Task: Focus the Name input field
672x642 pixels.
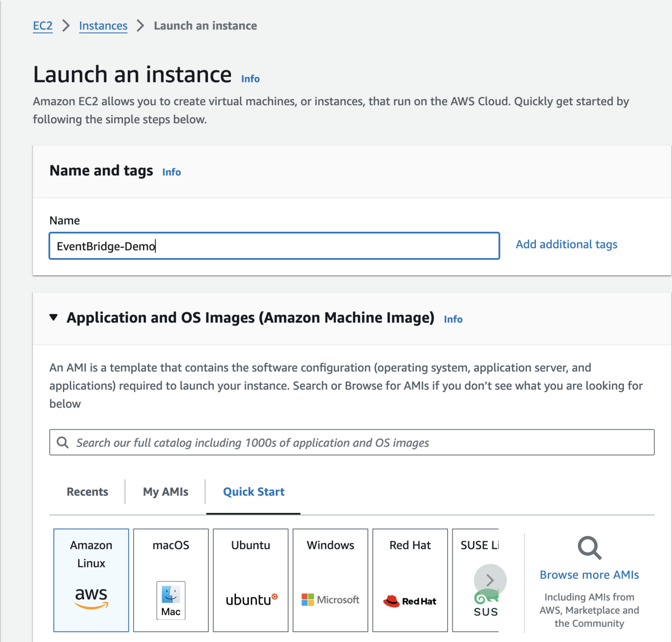Action: coord(274,246)
